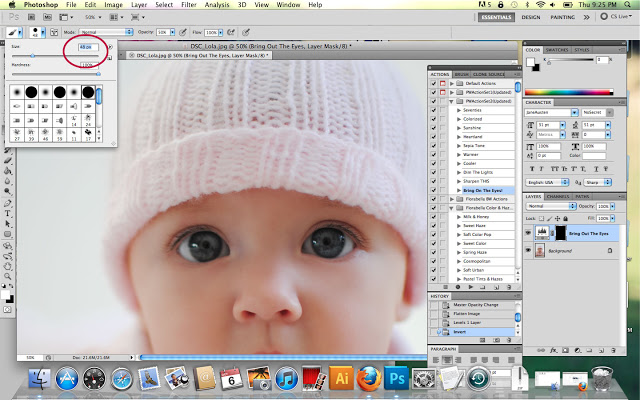
Task: Click the Photoshop icon in the Dock
Action: (x=396, y=378)
